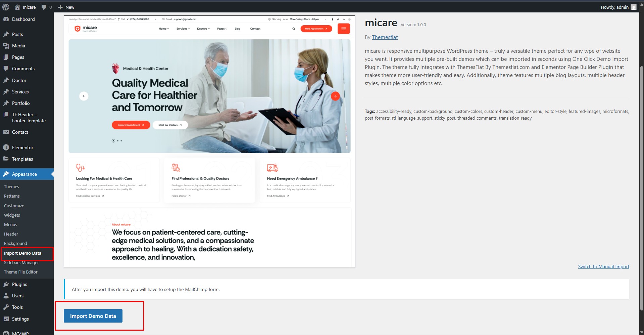The height and width of the screenshot is (335, 644).
Task: Open Theme File Editor submenu
Action: pos(21,272)
